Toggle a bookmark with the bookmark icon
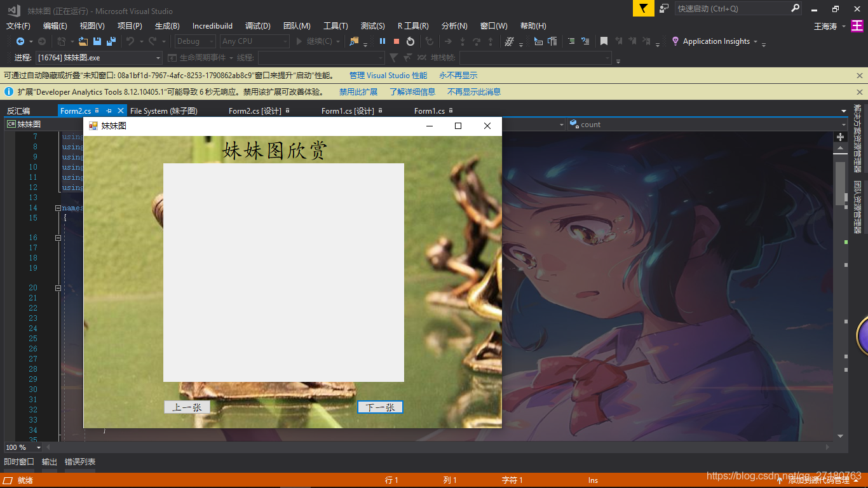Viewport: 868px width, 488px height. [x=604, y=41]
